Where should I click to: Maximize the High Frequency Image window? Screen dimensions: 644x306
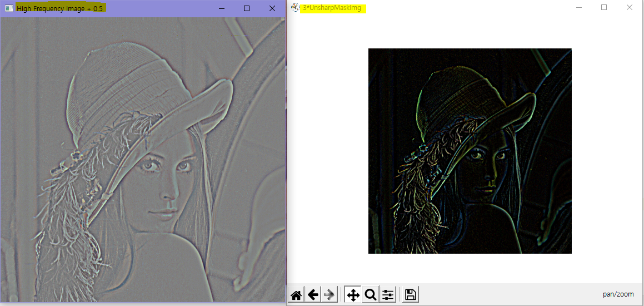[246, 8]
